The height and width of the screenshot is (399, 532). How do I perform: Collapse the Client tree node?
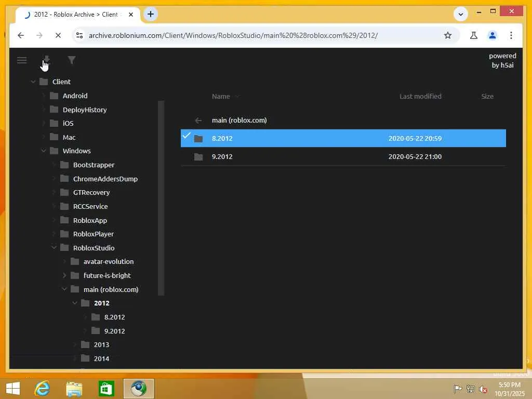[x=33, y=82]
